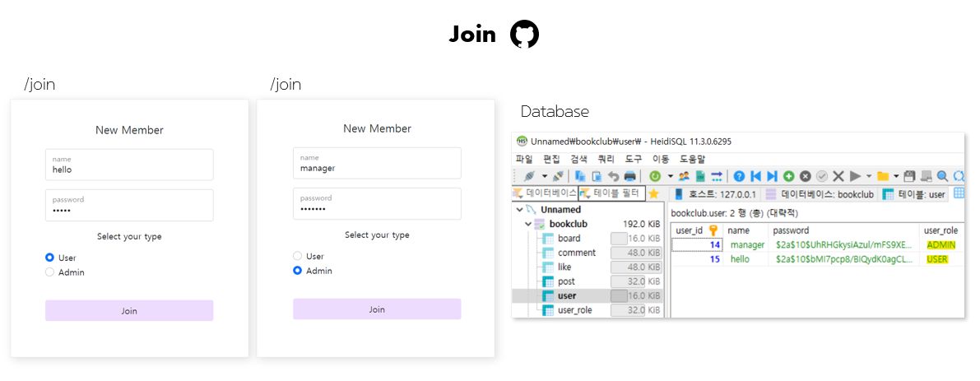Open the 파일 menu
This screenshot has width=980, height=381.
coord(524,159)
